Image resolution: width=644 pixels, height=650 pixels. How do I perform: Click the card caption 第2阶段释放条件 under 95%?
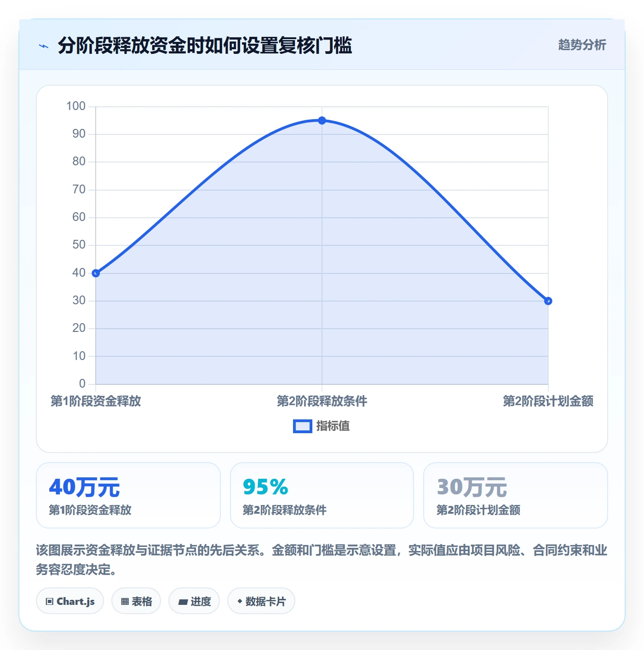[x=285, y=510]
